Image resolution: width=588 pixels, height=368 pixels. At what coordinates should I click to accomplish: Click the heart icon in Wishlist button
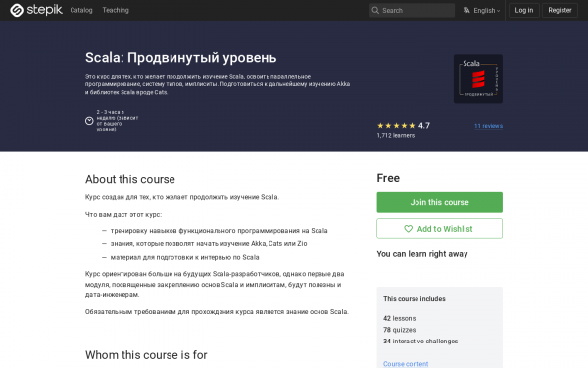pyautogui.click(x=408, y=229)
